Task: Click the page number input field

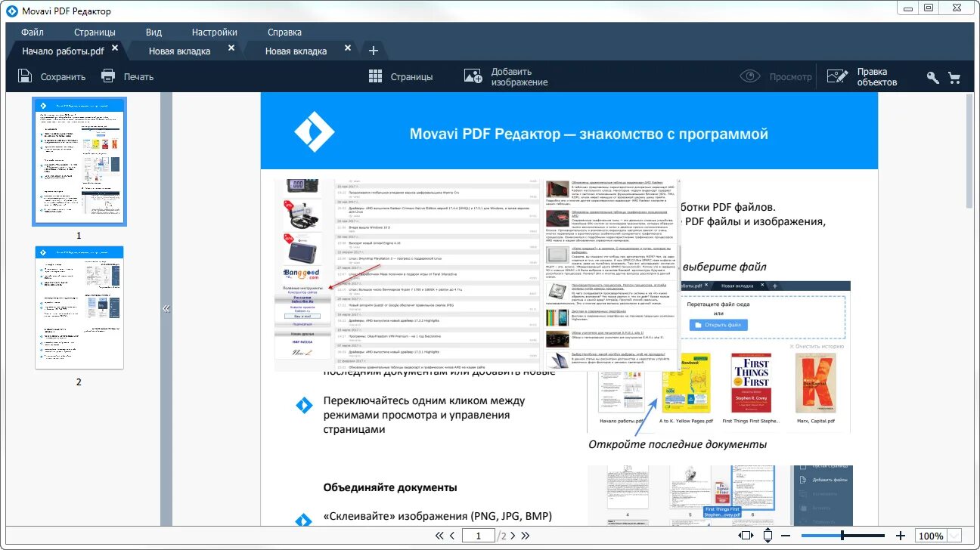Action: (x=479, y=536)
